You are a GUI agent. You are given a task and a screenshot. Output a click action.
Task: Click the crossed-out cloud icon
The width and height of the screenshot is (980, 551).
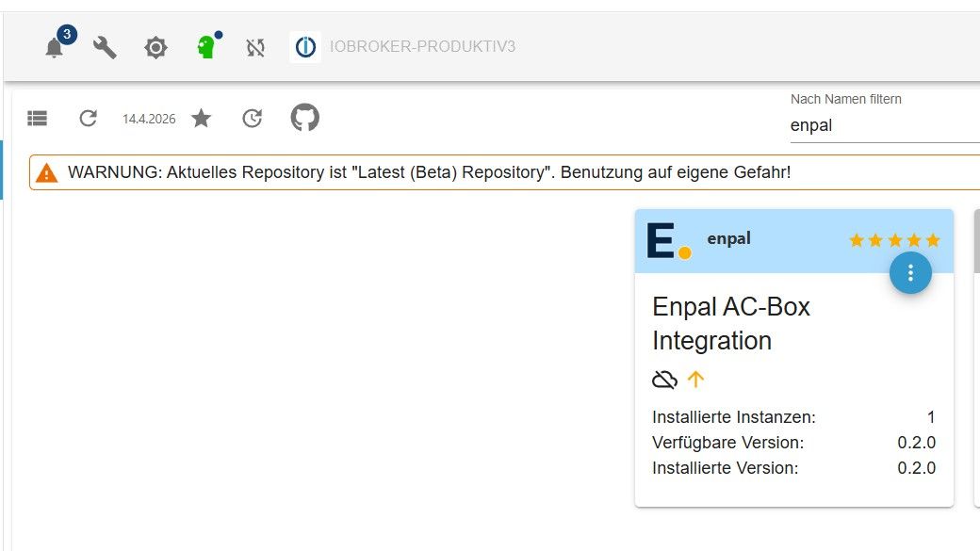click(664, 380)
